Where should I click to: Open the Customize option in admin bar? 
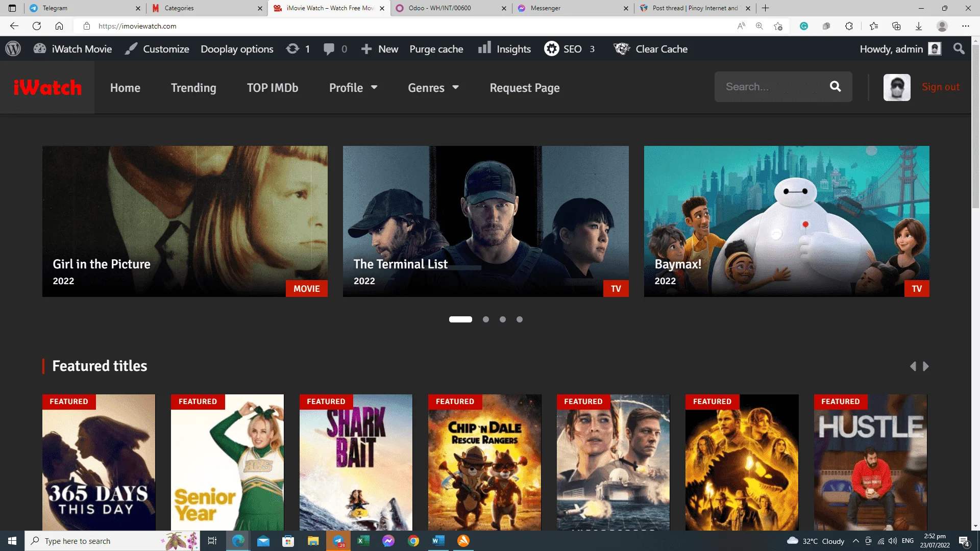click(x=157, y=49)
